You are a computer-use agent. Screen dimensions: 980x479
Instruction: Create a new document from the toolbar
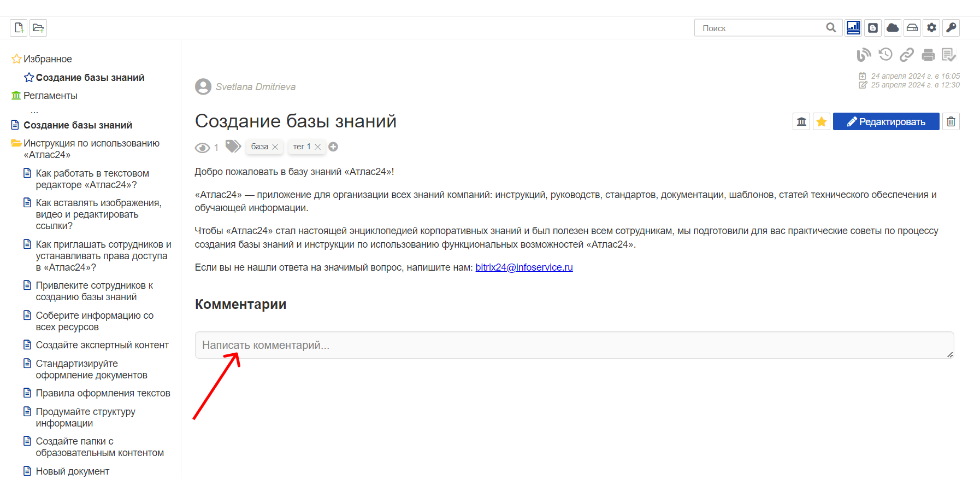pyautogui.click(x=19, y=28)
